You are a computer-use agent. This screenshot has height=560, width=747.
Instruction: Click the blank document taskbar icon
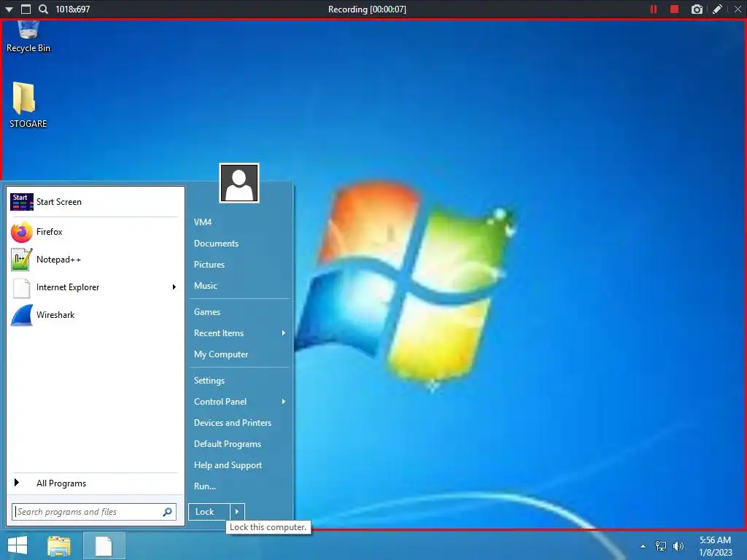(104, 545)
